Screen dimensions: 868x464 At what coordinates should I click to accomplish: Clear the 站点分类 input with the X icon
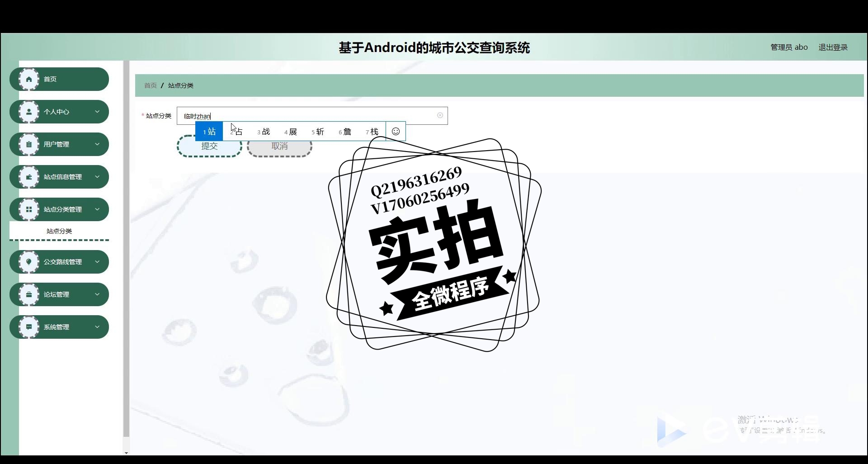tap(440, 115)
